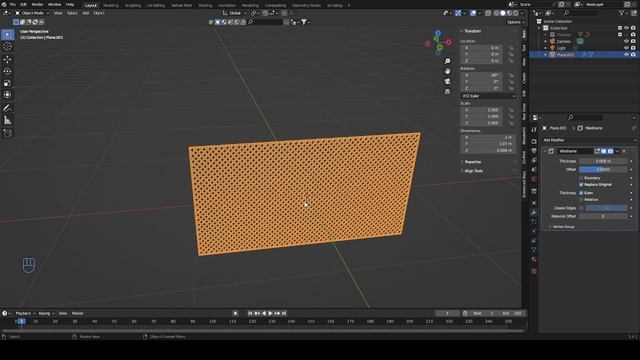Open the viewport Options dropdown

click(x=516, y=22)
